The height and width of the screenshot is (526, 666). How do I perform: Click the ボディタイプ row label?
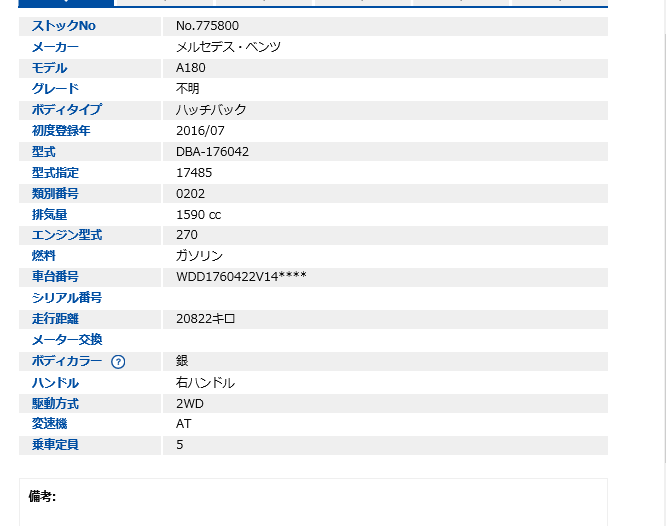coord(67,110)
